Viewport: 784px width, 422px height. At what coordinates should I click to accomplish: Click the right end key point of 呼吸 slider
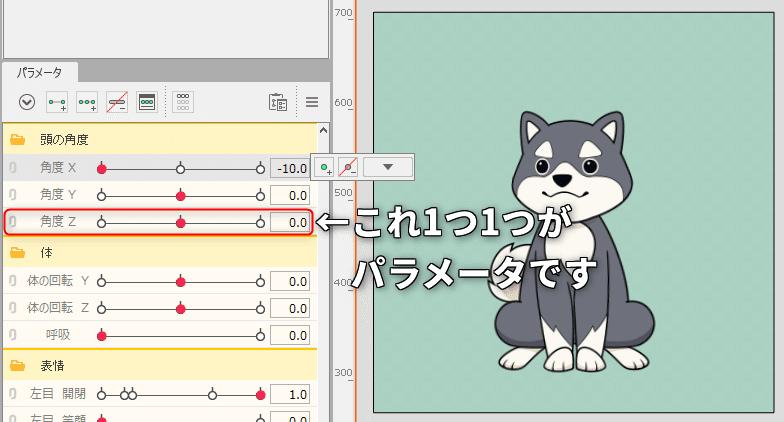[260, 336]
